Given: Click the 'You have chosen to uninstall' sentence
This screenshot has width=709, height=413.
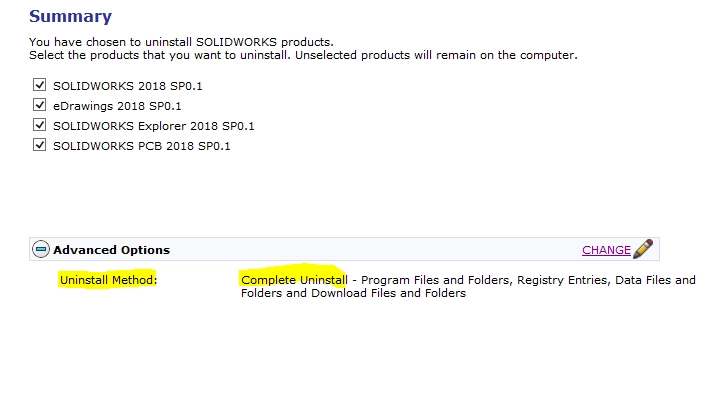Looking at the screenshot, I should (x=181, y=42).
